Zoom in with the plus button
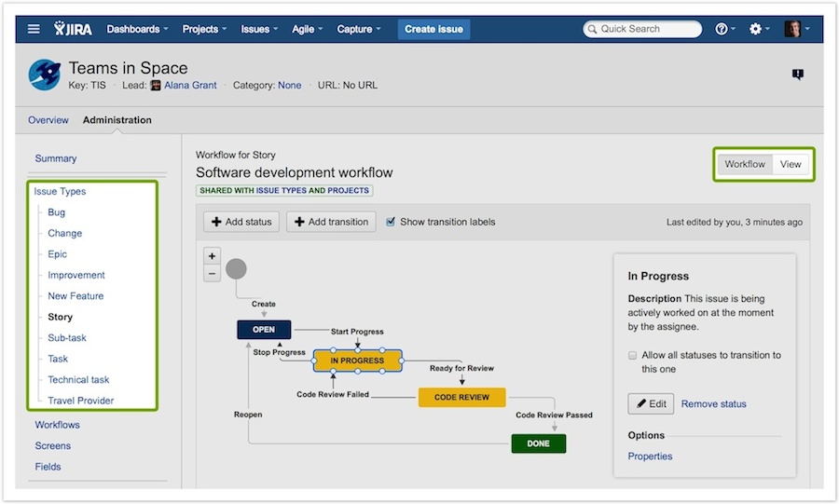 pyautogui.click(x=212, y=255)
